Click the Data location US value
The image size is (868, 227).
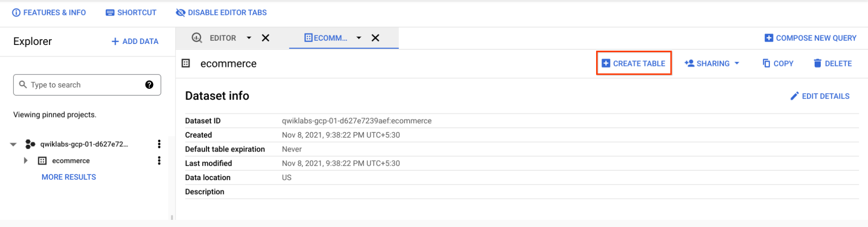[x=287, y=177]
